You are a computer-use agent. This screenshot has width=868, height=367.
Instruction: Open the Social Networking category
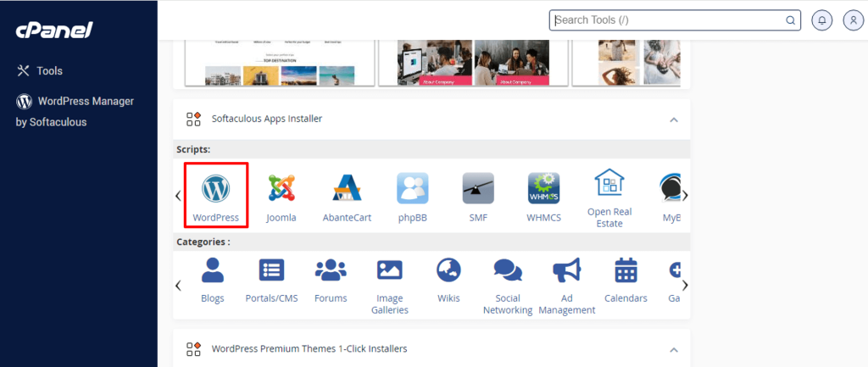tap(508, 286)
